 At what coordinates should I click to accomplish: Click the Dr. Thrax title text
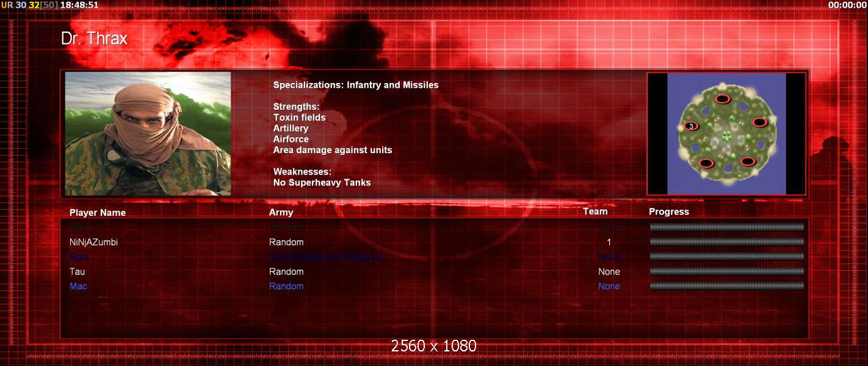coord(94,39)
